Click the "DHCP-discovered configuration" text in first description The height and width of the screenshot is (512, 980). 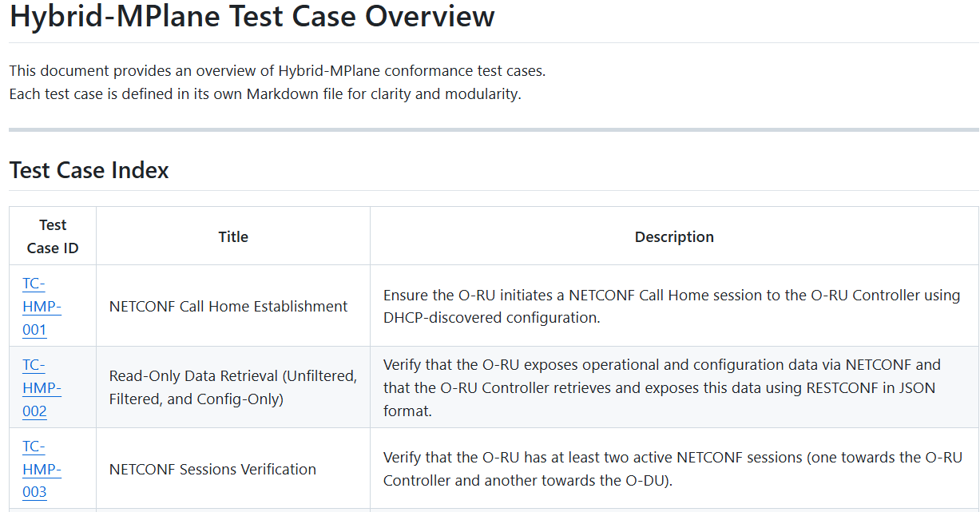pyautogui.click(x=489, y=318)
